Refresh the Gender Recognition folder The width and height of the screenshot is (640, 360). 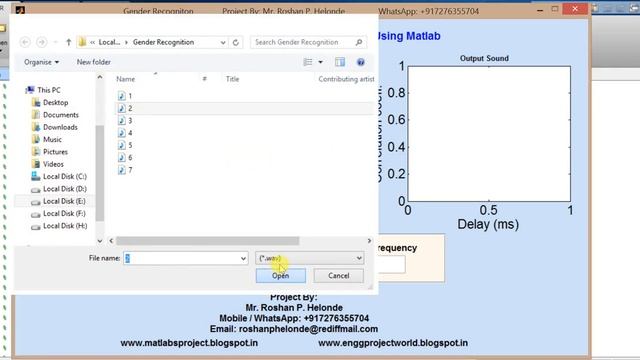(x=236, y=42)
